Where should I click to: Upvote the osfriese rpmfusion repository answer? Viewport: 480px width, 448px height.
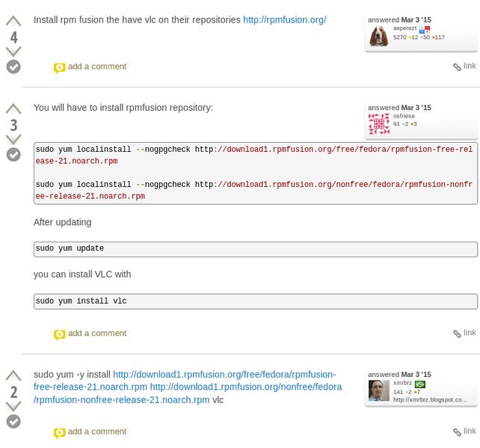tap(13, 109)
